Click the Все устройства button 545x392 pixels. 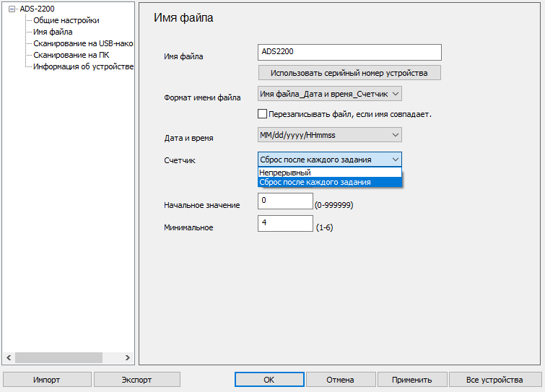494,380
